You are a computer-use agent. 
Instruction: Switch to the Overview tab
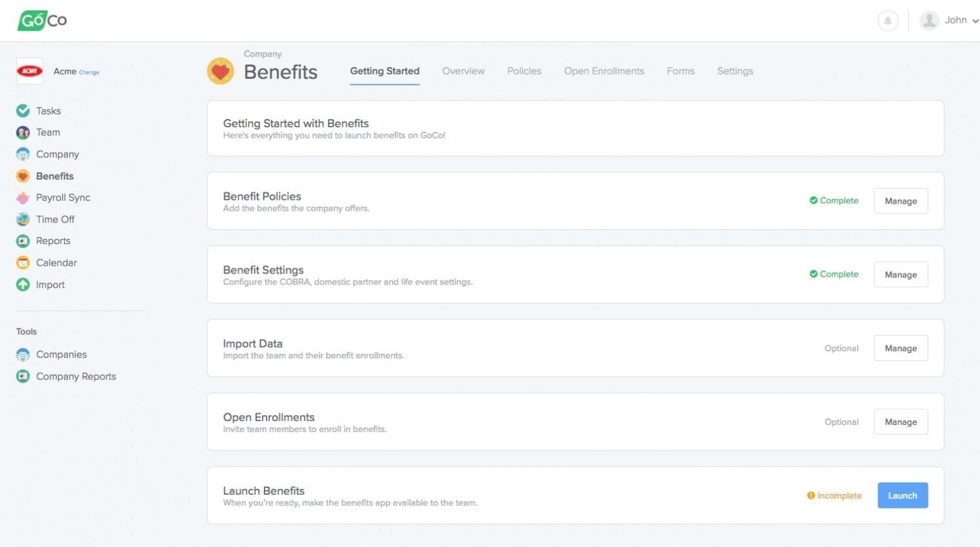(x=463, y=71)
